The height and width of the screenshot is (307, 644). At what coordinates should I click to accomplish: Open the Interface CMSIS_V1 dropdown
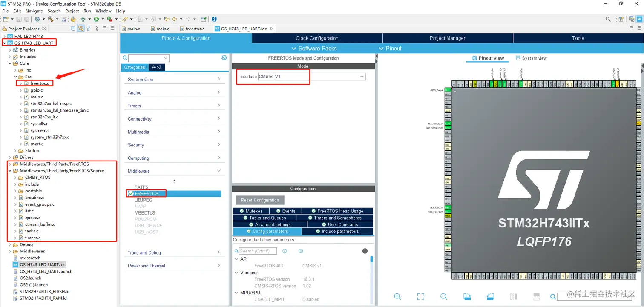point(312,77)
